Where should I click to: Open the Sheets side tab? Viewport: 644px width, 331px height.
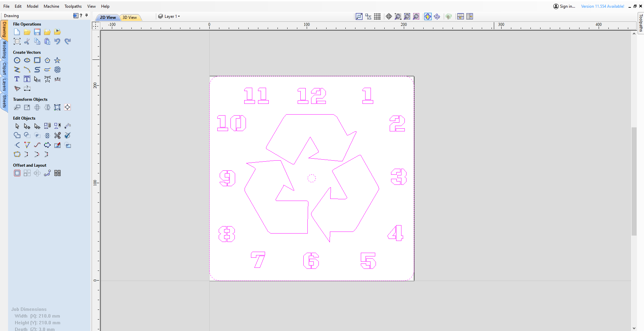pyautogui.click(x=4, y=101)
